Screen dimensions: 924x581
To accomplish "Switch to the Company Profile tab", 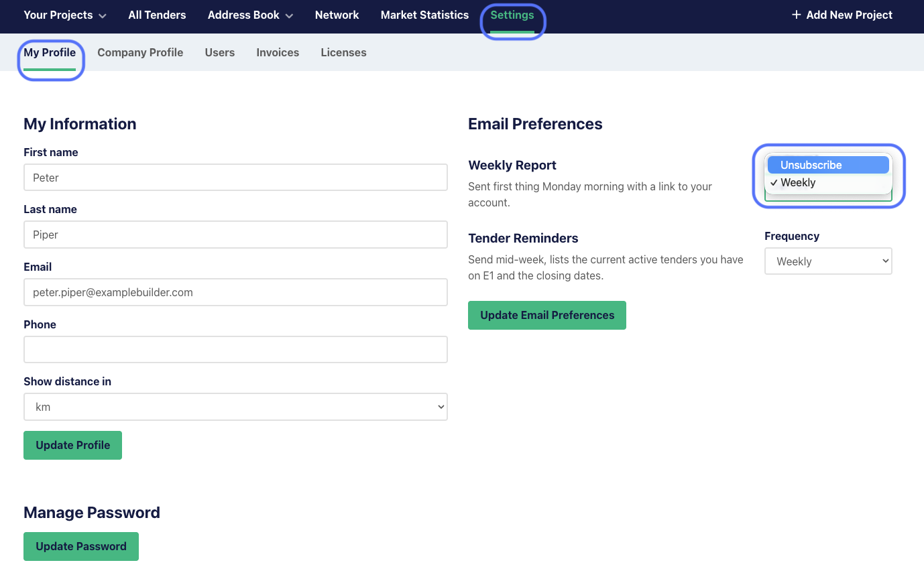I will click(140, 52).
